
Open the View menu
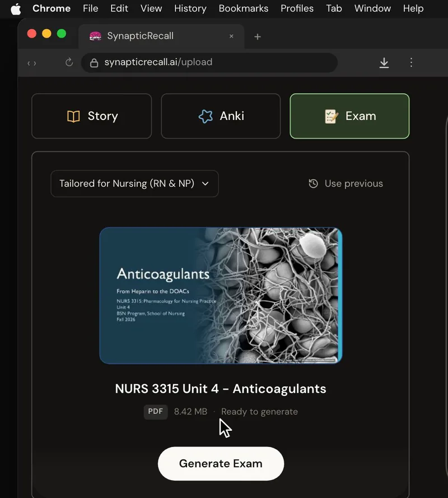click(151, 8)
